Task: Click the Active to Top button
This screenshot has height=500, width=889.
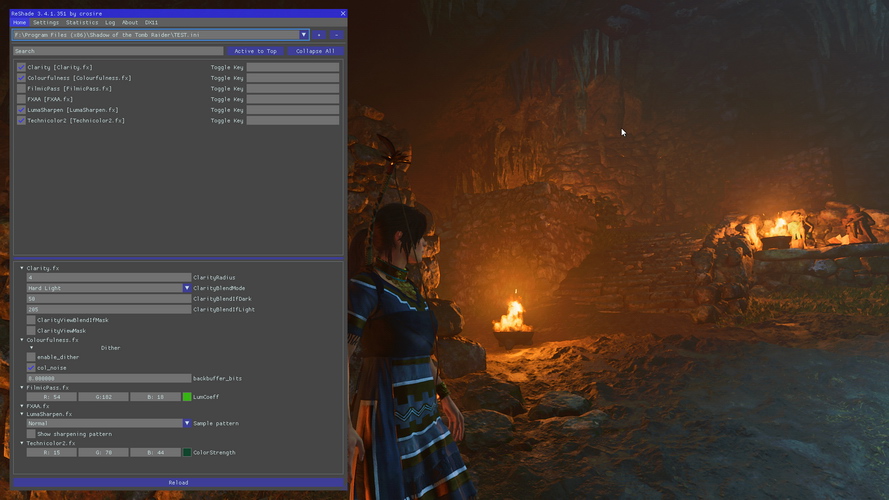Action: (256, 51)
